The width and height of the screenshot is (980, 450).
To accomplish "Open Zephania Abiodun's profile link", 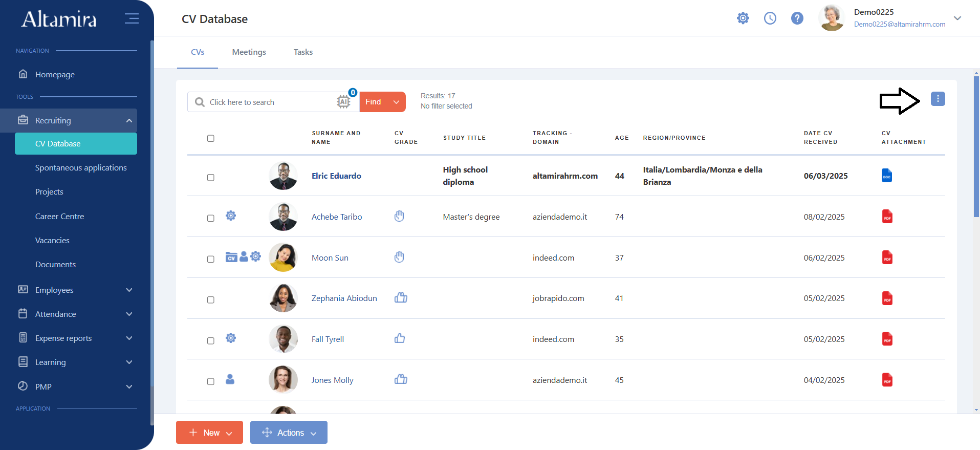I will pyautogui.click(x=344, y=298).
